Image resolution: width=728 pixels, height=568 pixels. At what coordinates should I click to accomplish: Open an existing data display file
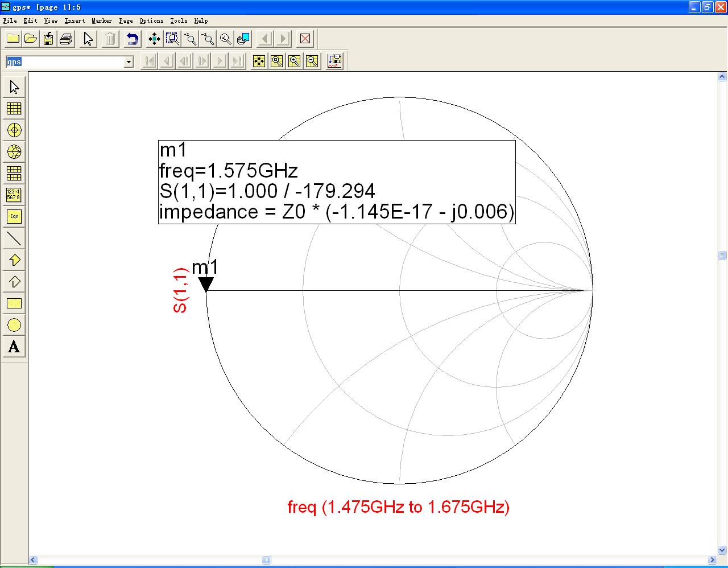pos(31,39)
